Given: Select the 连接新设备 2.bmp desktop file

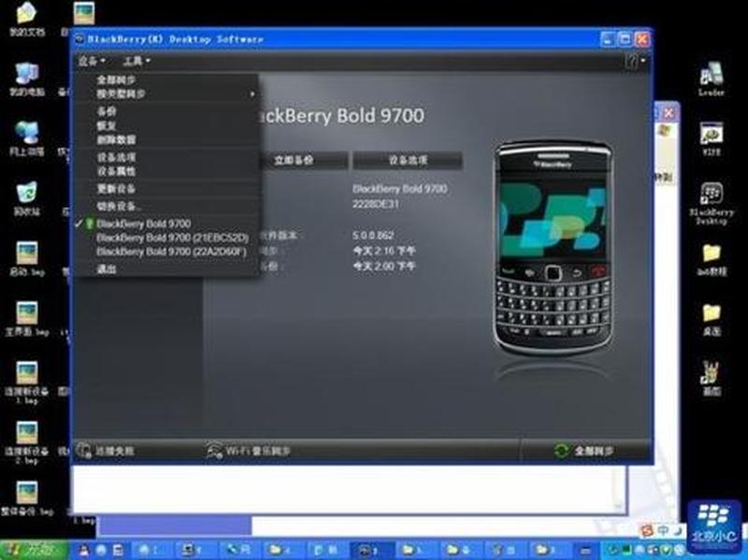Looking at the screenshot, I should tap(27, 442).
